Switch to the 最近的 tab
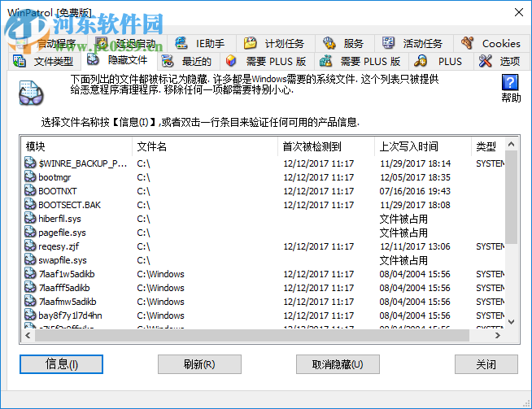Screen dimensions: 532x409 point(188,61)
